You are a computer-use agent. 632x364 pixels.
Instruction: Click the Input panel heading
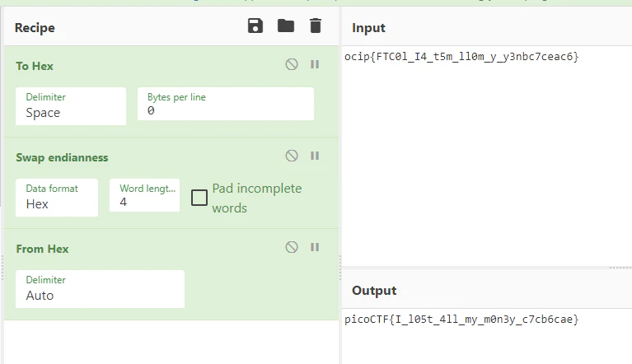(368, 28)
